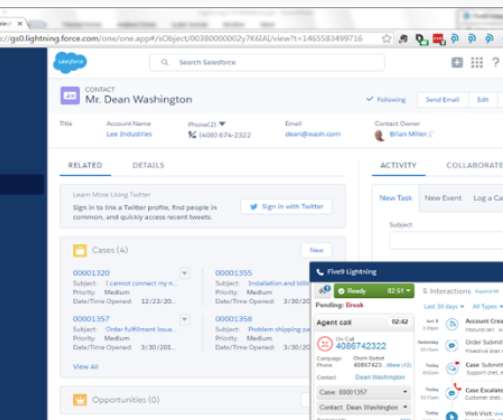Click View All cases link
The image size is (503, 420).
point(86,367)
